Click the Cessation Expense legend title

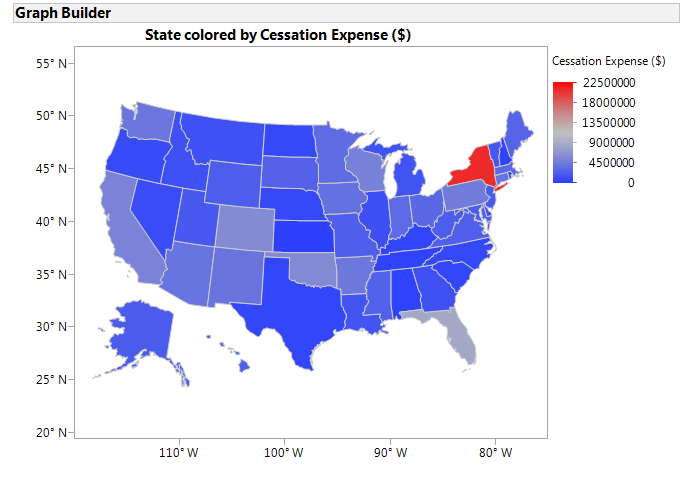tap(609, 61)
